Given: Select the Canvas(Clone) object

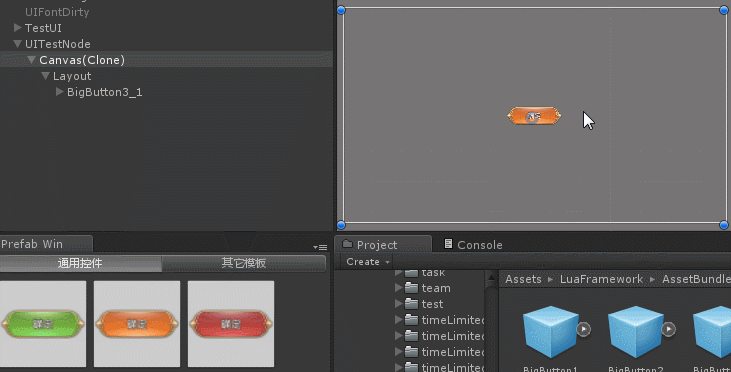Looking at the screenshot, I should (x=82, y=60).
